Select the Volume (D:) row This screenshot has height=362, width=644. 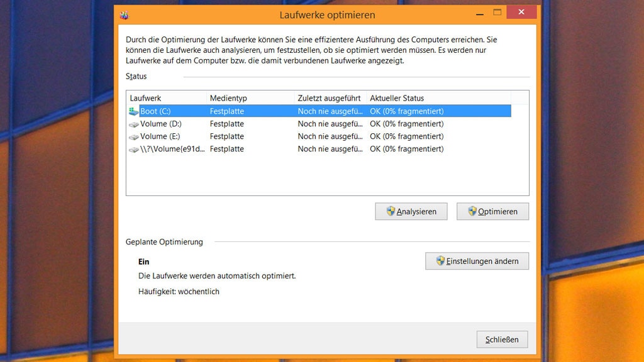[x=252, y=124]
